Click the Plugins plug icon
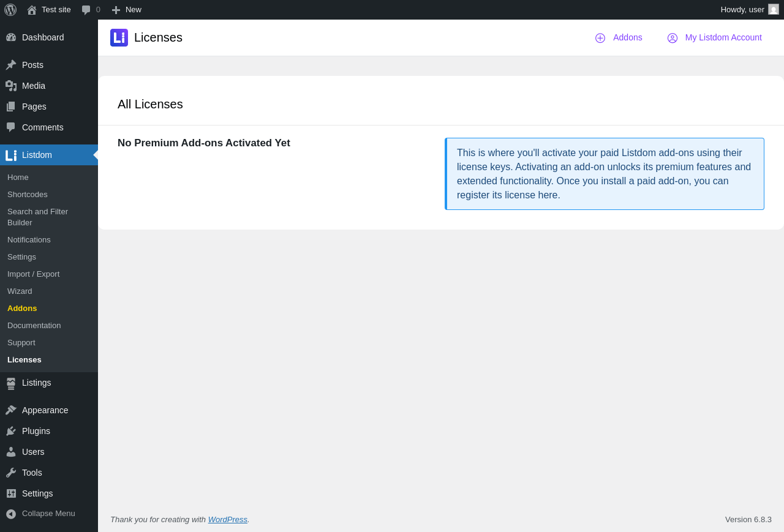This screenshot has width=784, height=532. pyautogui.click(x=11, y=431)
